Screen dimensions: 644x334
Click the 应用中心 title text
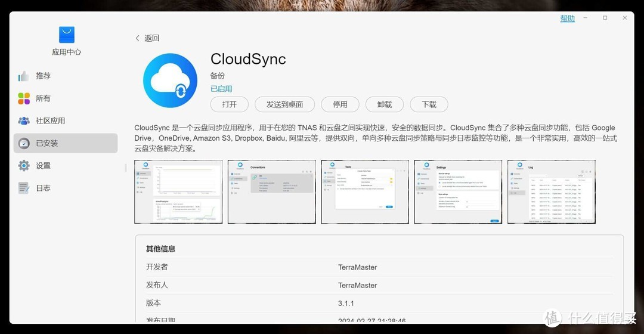point(67,52)
